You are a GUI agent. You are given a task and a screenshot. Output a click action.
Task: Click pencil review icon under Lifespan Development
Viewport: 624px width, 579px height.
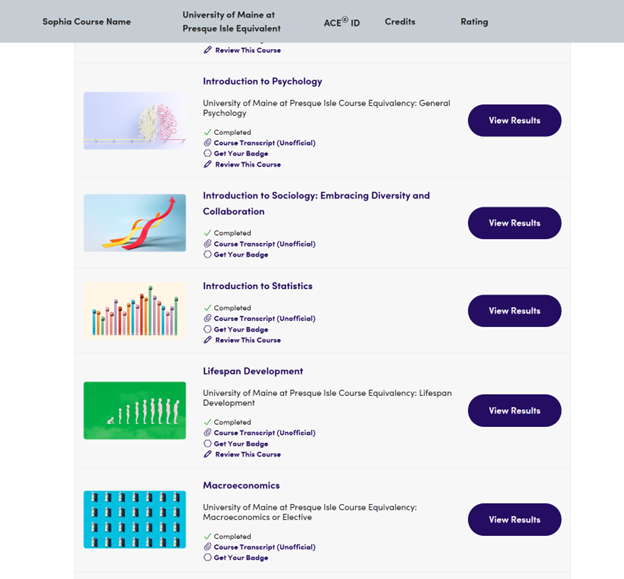pyautogui.click(x=208, y=454)
